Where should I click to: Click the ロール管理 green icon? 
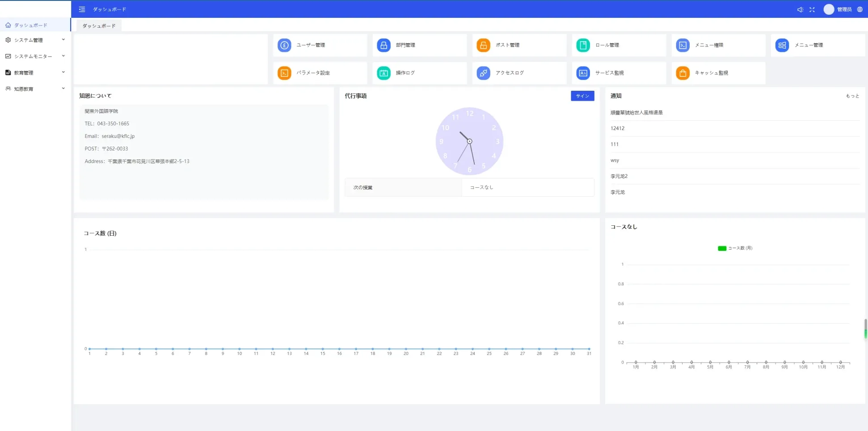coord(583,45)
